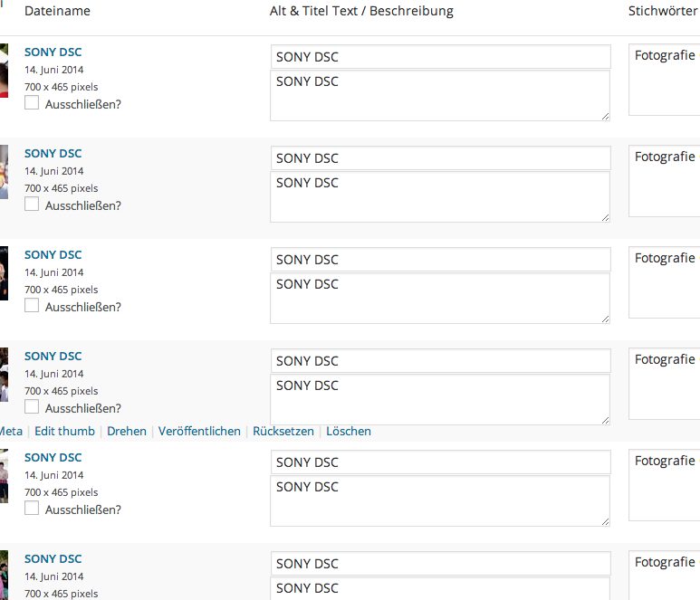Click the Alt & Titel Text / Beschreibung header
This screenshot has width=700, height=600.
361,12
